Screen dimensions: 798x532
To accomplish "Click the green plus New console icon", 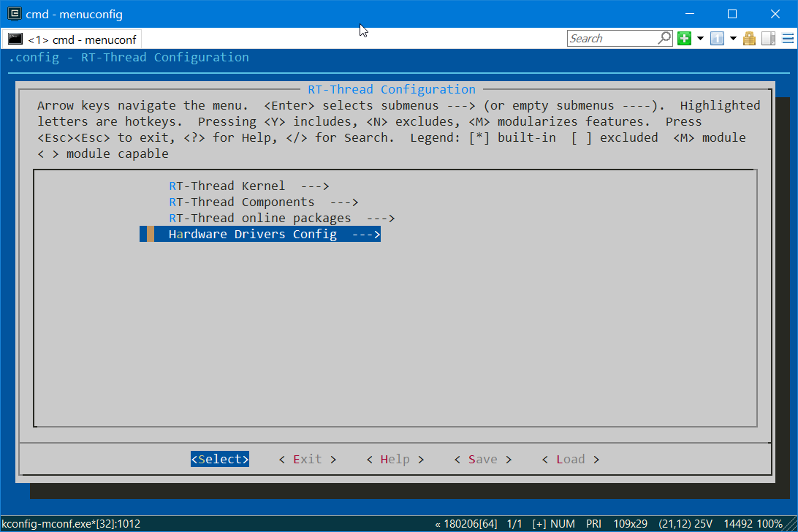I will [x=685, y=38].
